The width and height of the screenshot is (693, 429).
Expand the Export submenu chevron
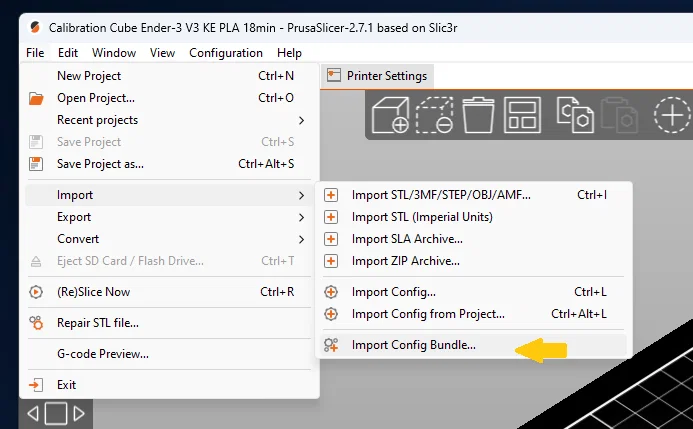click(x=301, y=217)
